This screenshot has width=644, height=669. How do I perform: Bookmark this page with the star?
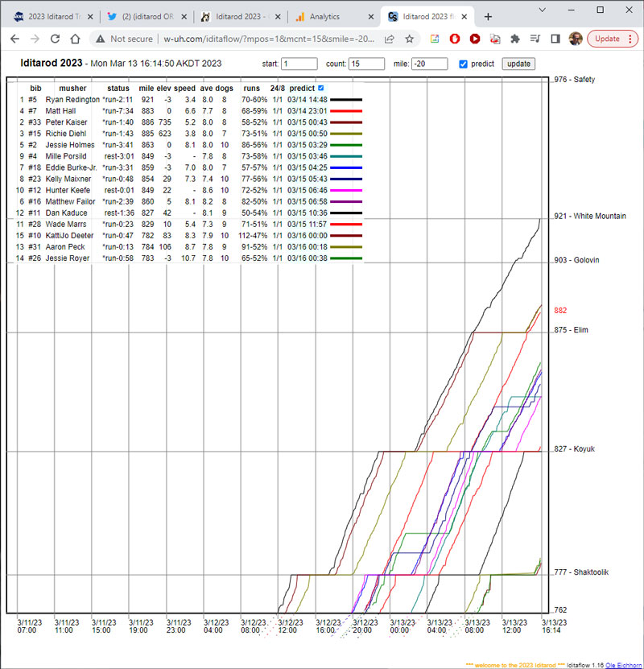point(410,39)
